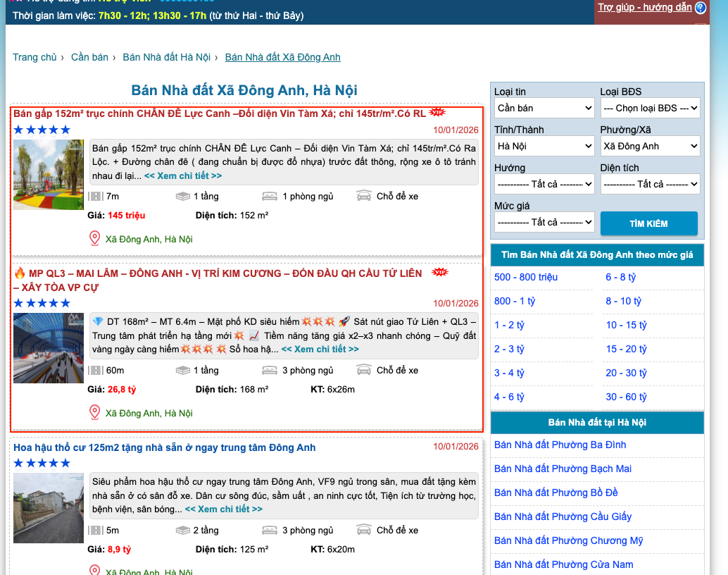The image size is (728, 575).
Task: Open the Loại tin dropdown
Action: [x=544, y=108]
